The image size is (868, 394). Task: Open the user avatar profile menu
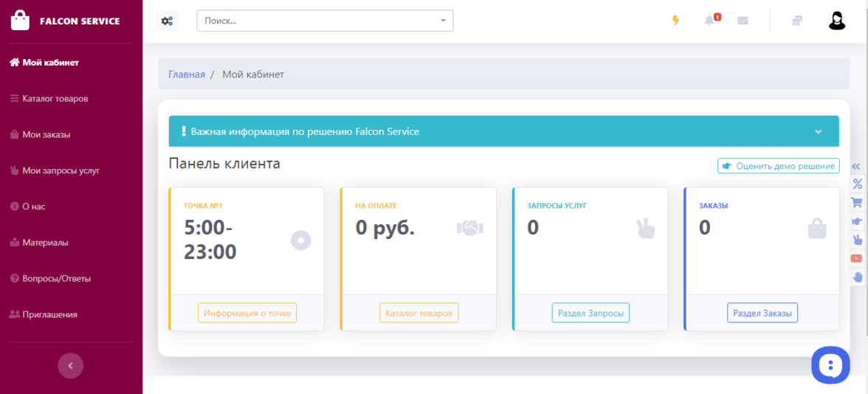pyautogui.click(x=836, y=21)
